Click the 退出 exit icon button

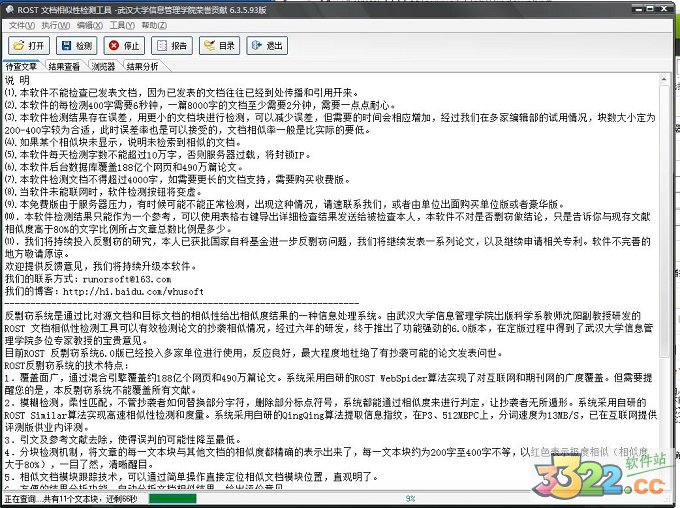(x=267, y=46)
